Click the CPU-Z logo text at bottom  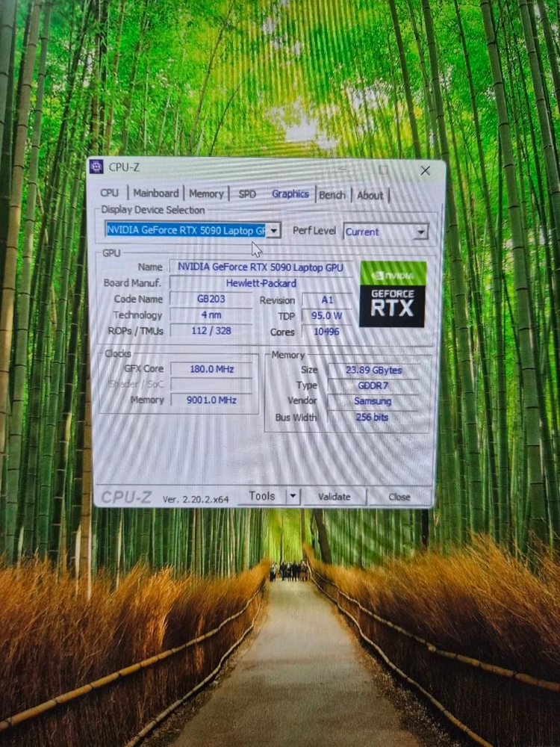point(126,498)
